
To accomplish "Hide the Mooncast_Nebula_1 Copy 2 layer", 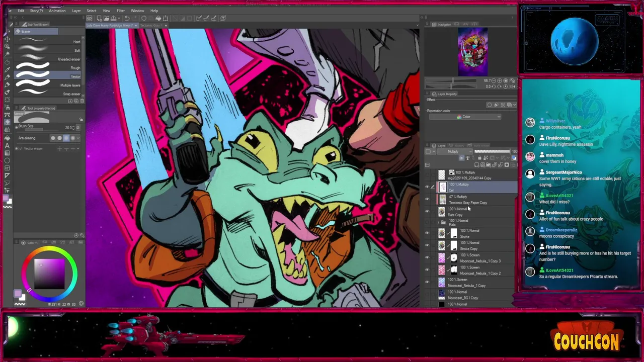I will pyautogui.click(x=427, y=269).
